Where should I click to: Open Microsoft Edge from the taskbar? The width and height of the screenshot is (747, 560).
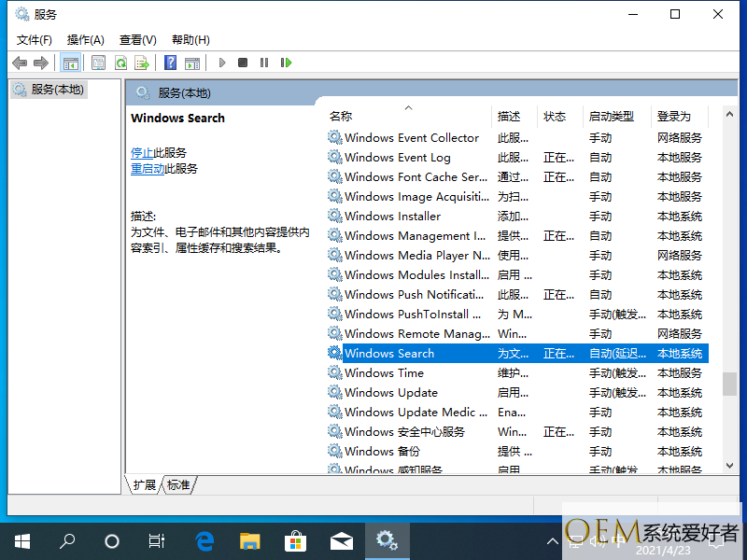204,540
